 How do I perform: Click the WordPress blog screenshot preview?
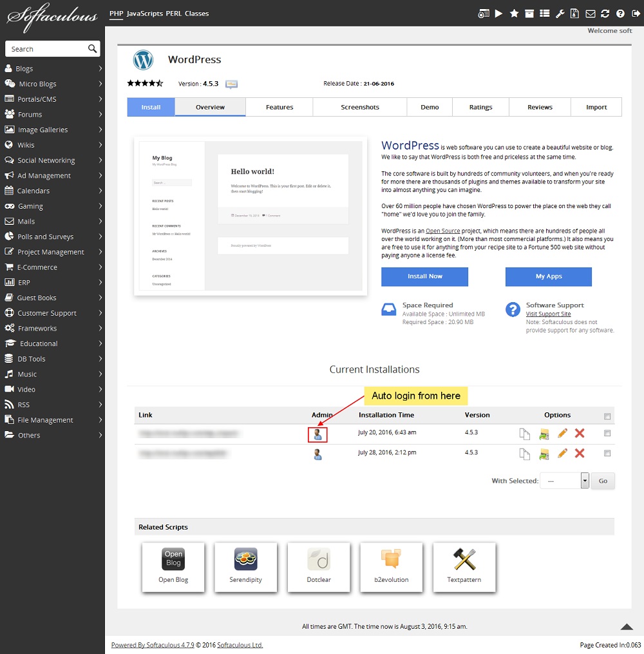(x=251, y=216)
